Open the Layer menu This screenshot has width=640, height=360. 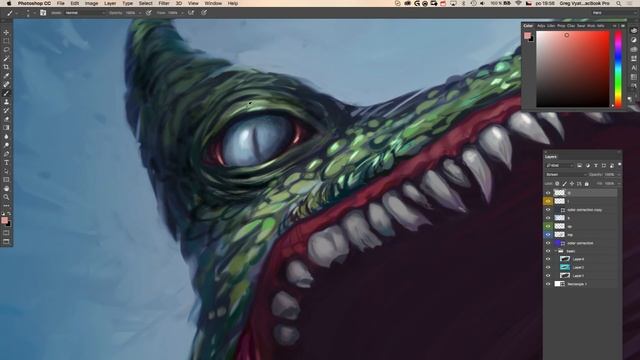pyautogui.click(x=110, y=3)
